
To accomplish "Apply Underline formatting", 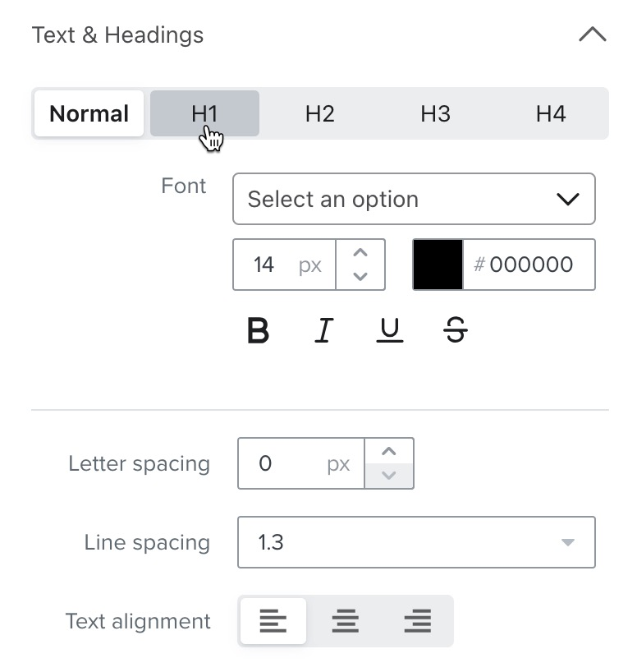I will click(x=389, y=330).
